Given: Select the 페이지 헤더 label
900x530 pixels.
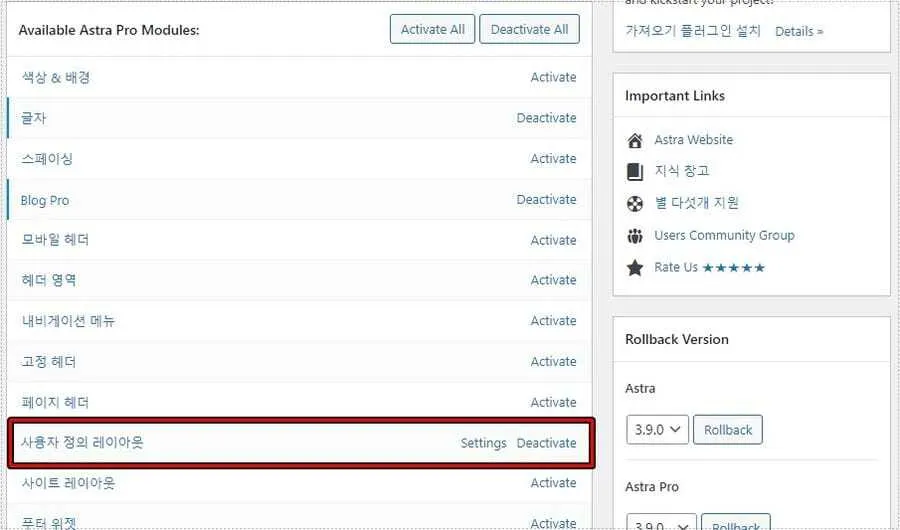Looking at the screenshot, I should (x=55, y=402).
